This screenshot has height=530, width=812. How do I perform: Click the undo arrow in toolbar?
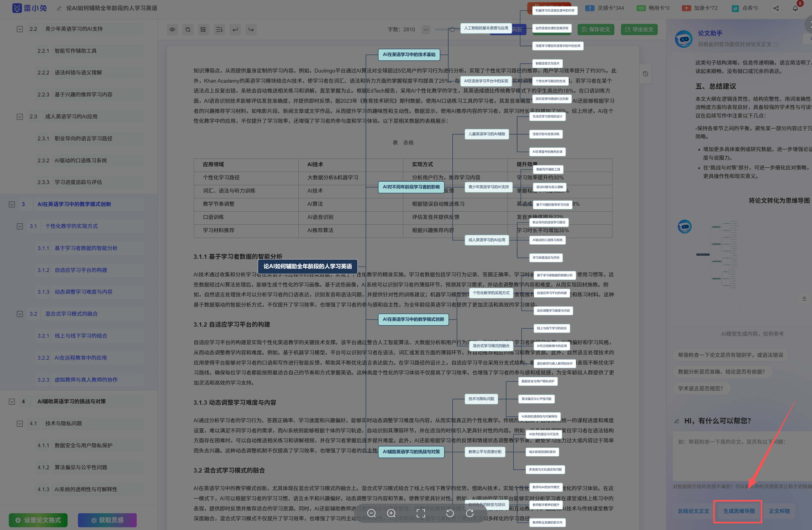235,30
